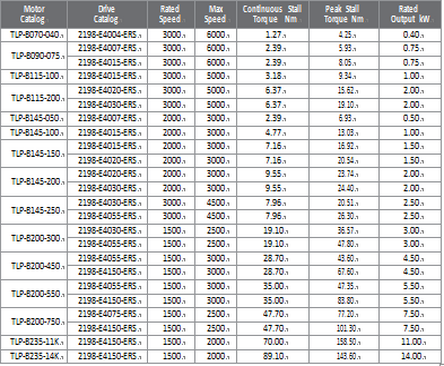Select the 14.00 rated output cell
The image size is (444, 366).
click(x=410, y=356)
